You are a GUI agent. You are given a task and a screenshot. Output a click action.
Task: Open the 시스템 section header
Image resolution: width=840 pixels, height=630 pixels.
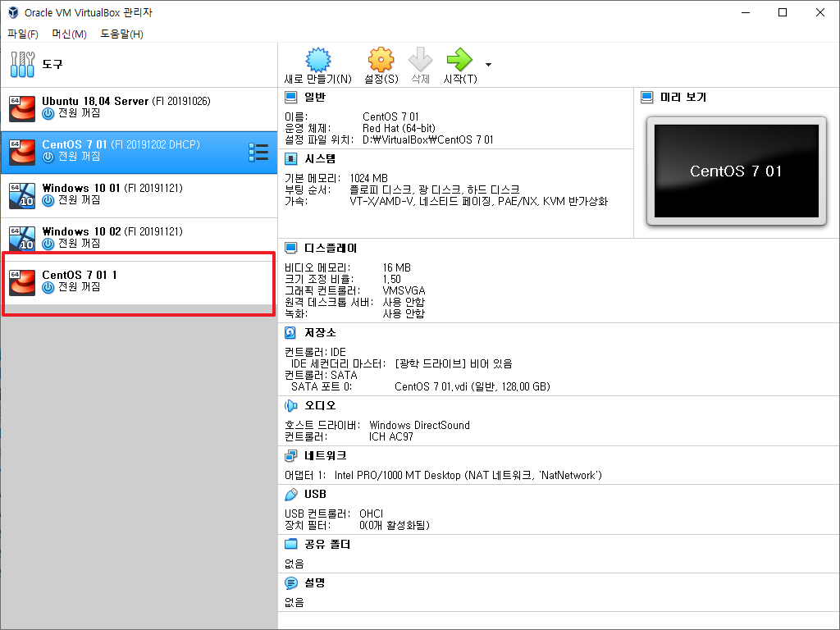[x=320, y=158]
